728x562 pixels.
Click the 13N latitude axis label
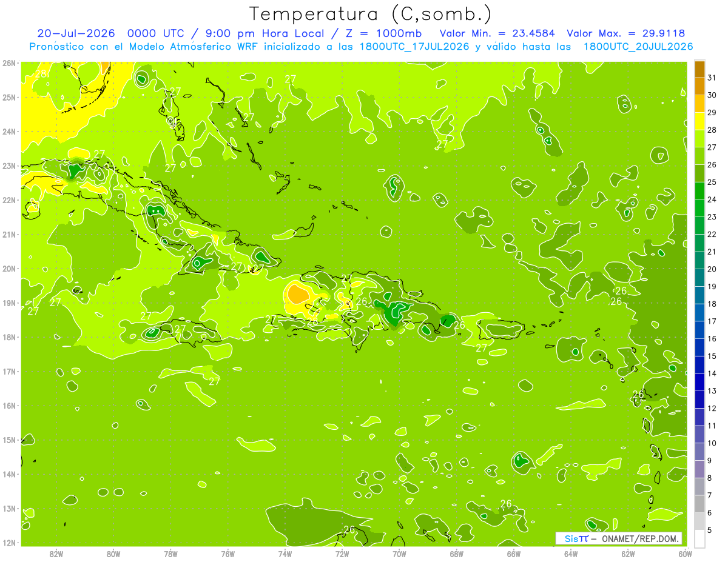pyautogui.click(x=9, y=508)
